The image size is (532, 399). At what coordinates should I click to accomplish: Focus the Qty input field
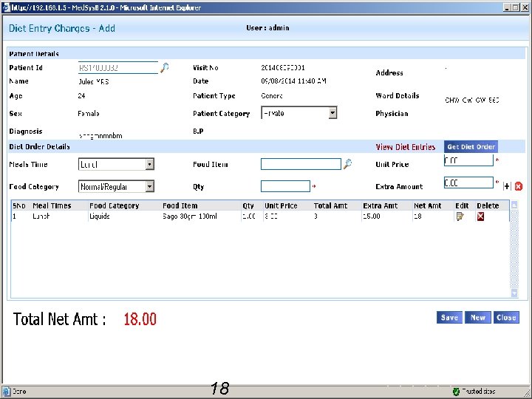pyautogui.click(x=285, y=186)
